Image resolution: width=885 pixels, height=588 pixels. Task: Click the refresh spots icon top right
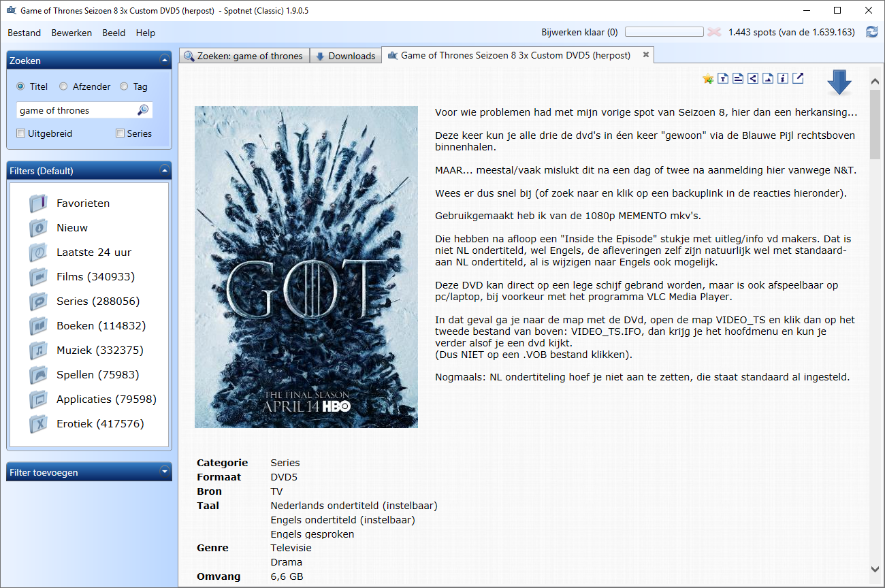pyautogui.click(x=871, y=32)
